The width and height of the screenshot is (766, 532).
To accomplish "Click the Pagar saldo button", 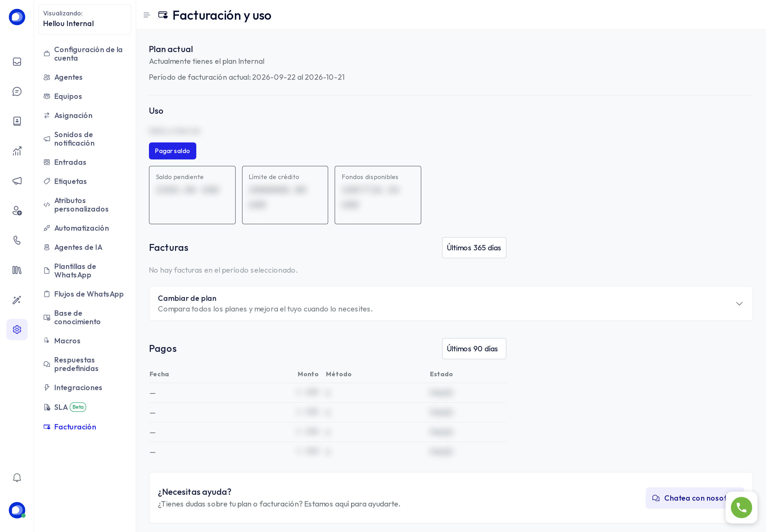I will click(173, 151).
